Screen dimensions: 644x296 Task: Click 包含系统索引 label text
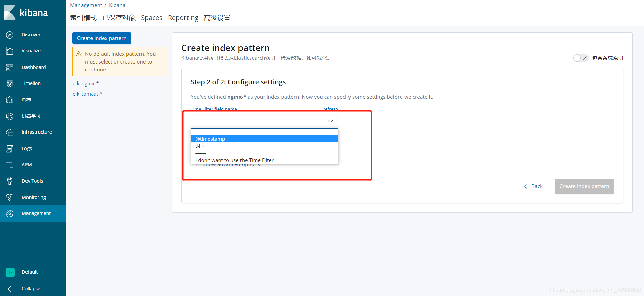point(607,58)
